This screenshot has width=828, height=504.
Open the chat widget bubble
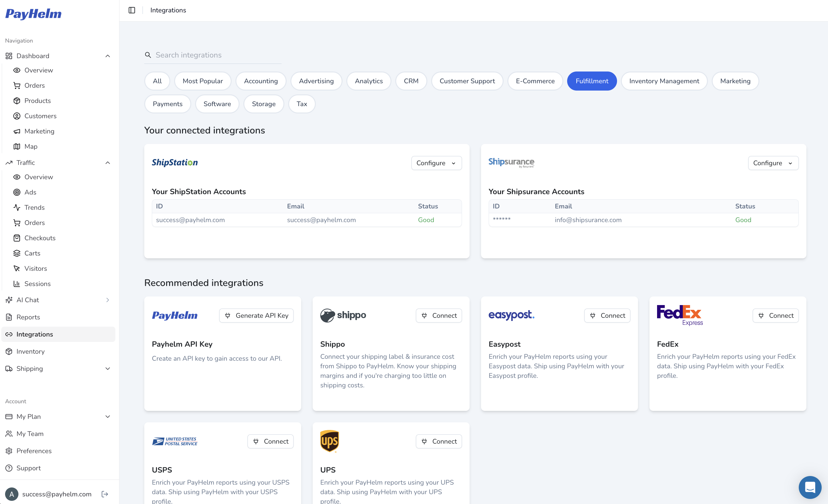(810, 487)
